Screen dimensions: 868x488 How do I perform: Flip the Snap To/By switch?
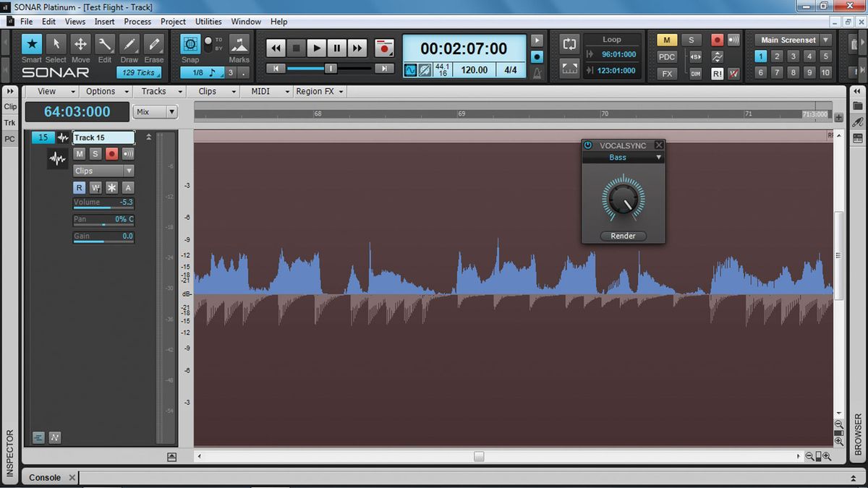208,44
